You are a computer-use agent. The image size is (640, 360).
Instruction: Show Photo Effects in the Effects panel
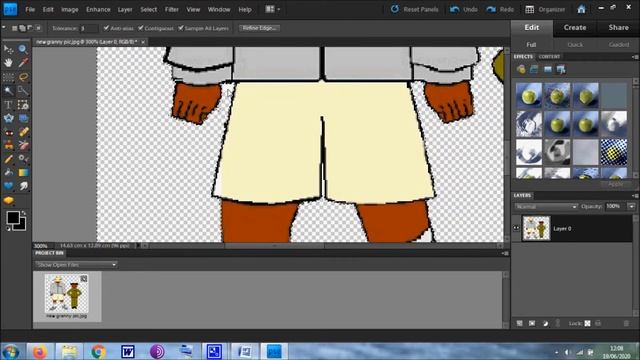[x=548, y=69]
